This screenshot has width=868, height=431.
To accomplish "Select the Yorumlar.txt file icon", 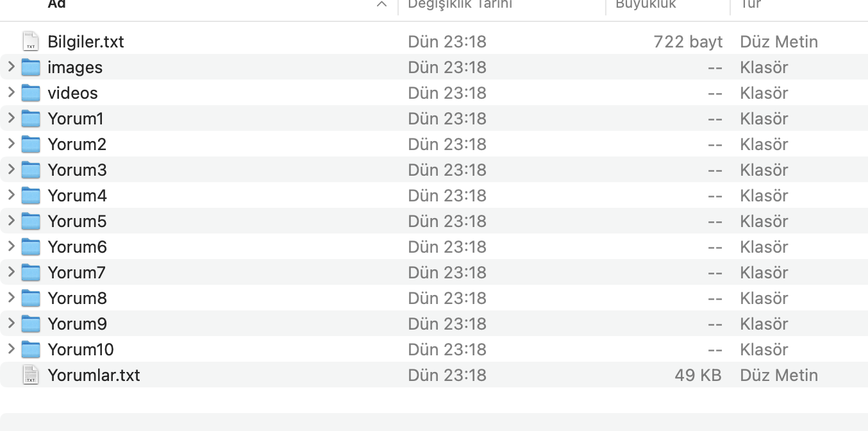I will (x=30, y=375).
